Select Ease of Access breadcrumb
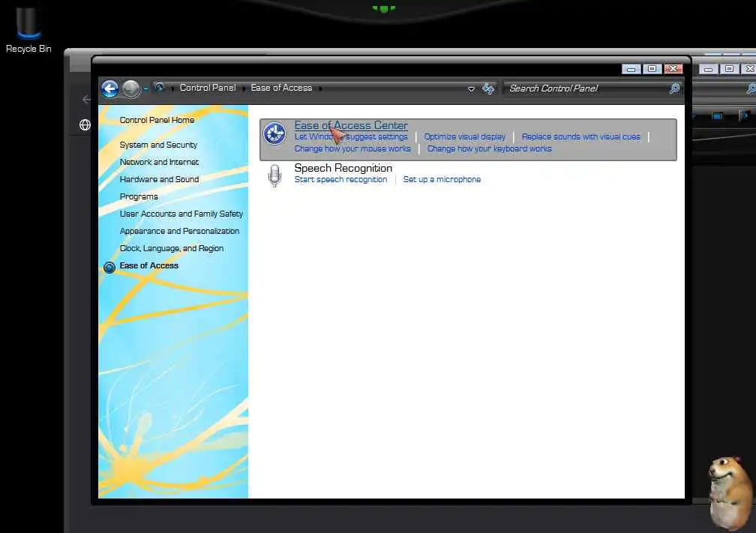 (x=281, y=88)
